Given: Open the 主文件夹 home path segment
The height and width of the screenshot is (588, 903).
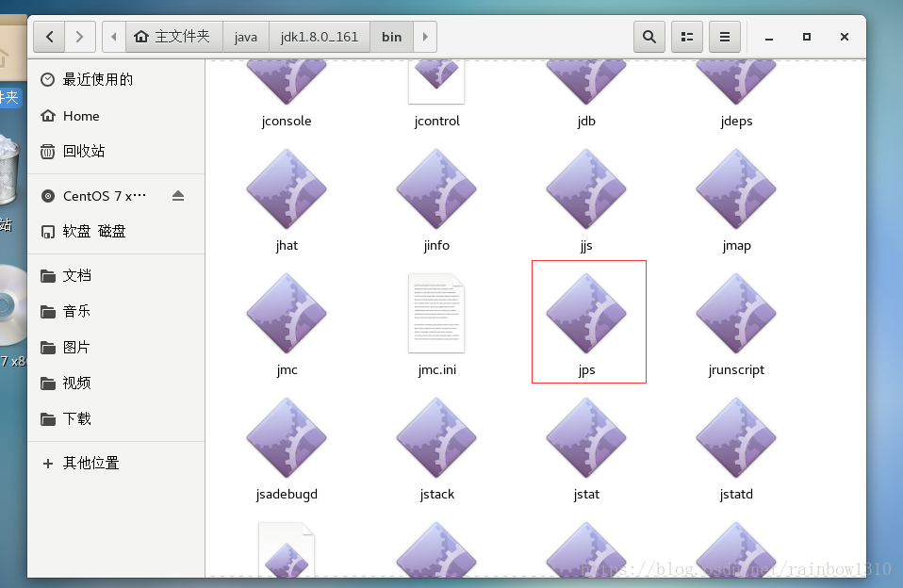Looking at the screenshot, I should (174, 37).
